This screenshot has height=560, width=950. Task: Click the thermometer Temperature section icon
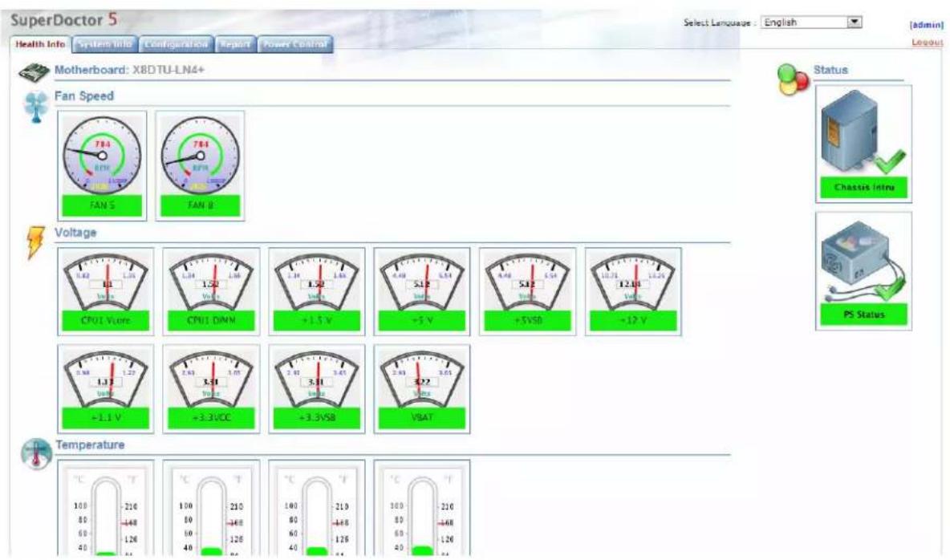[36, 455]
